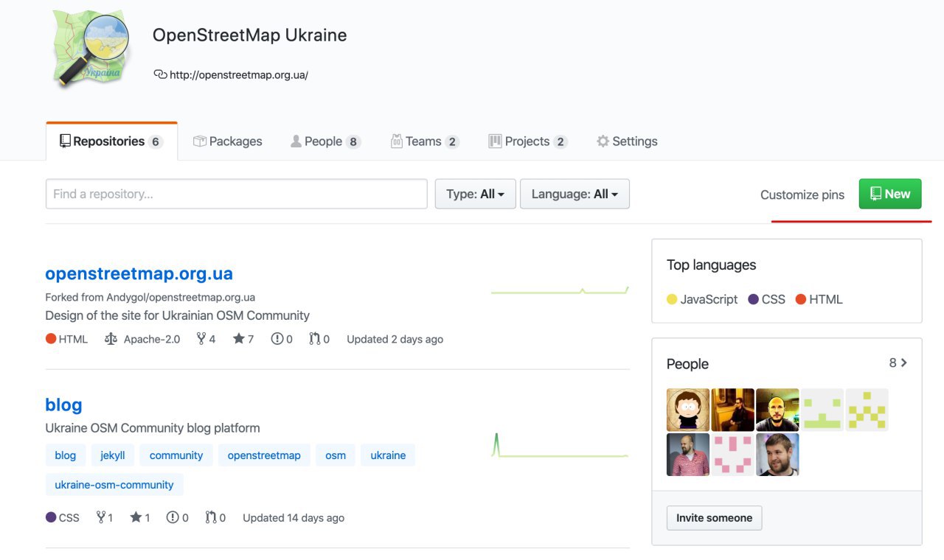
Task: Click the Projects board icon
Action: point(495,141)
